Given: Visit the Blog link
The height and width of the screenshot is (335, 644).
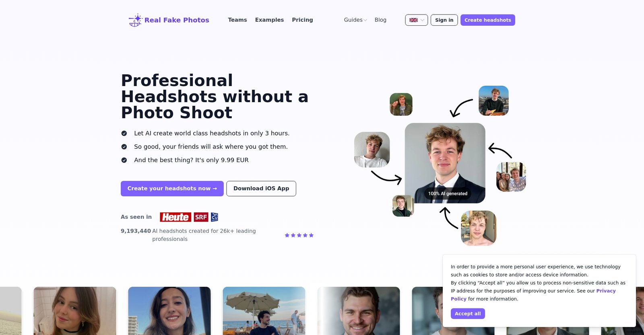Looking at the screenshot, I should [x=380, y=20].
